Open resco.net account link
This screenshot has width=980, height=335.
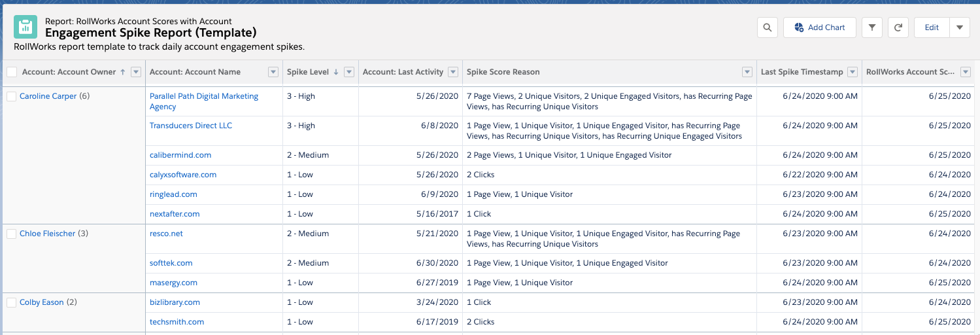tap(166, 234)
